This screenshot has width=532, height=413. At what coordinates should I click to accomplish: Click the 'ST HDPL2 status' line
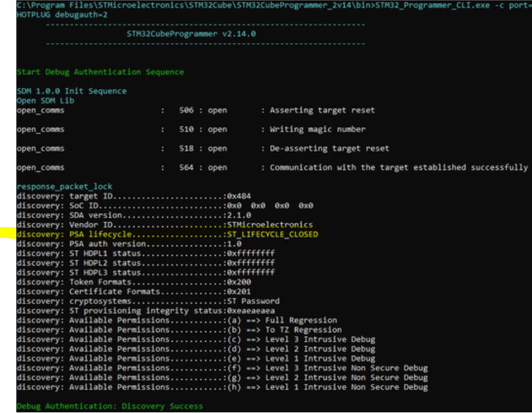(x=146, y=263)
